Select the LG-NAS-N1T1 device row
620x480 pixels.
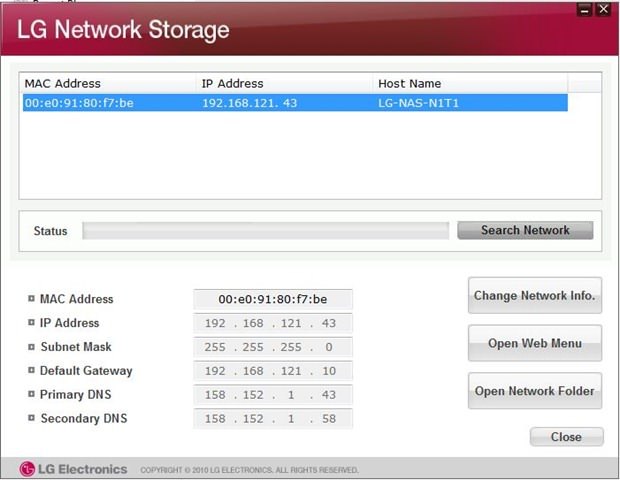pos(295,103)
